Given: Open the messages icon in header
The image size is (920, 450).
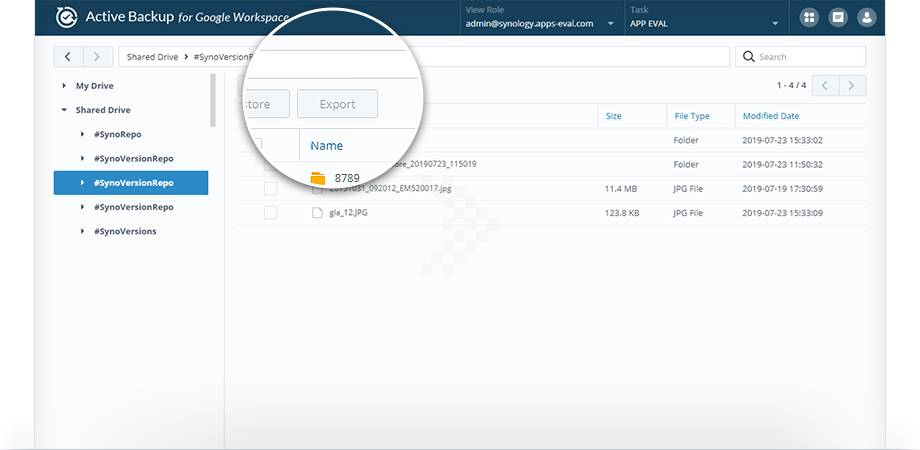Looking at the screenshot, I should tap(838, 17).
